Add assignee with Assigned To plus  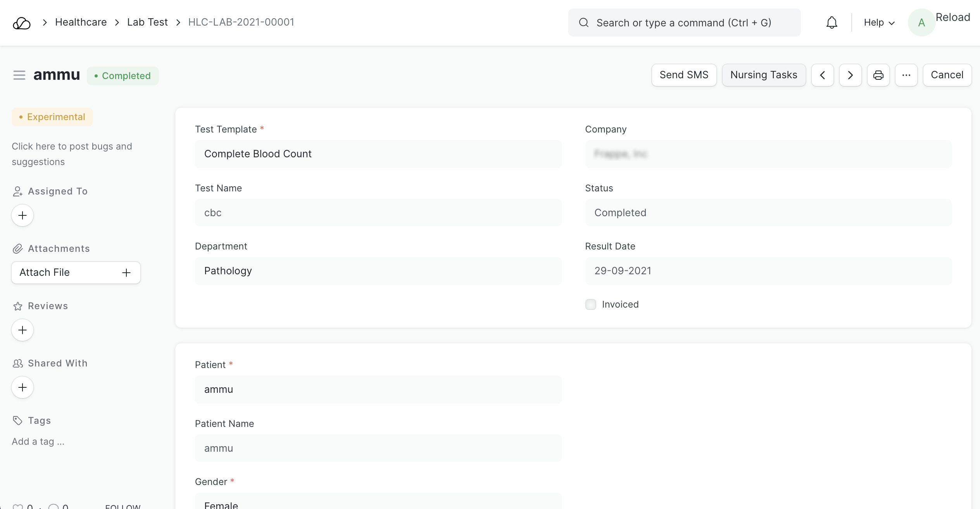pos(22,215)
